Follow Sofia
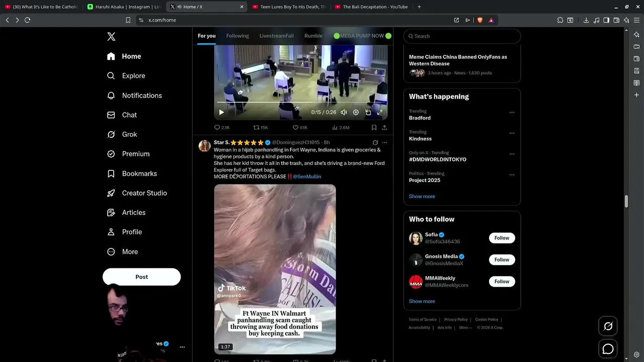The image size is (644, 362). (502, 238)
